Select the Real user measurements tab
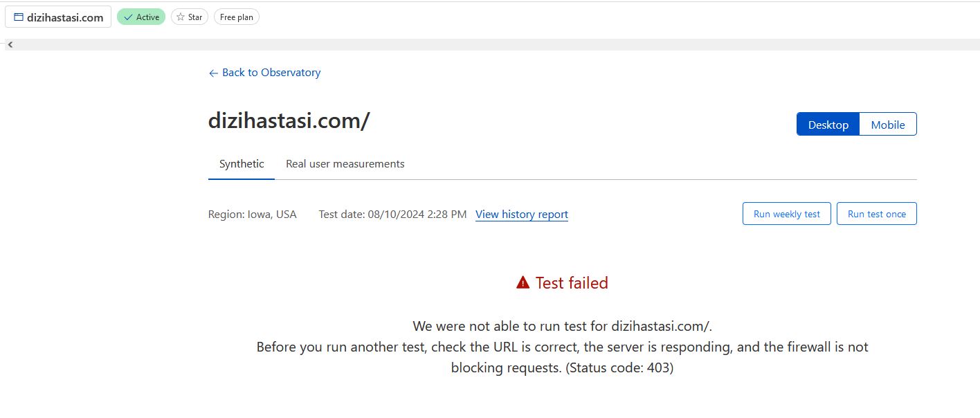The image size is (980, 418). [345, 164]
